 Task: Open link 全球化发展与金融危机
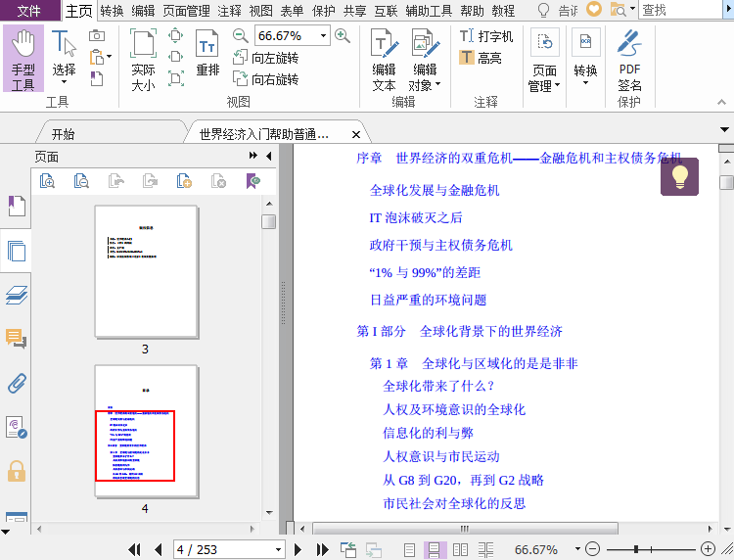tap(435, 190)
